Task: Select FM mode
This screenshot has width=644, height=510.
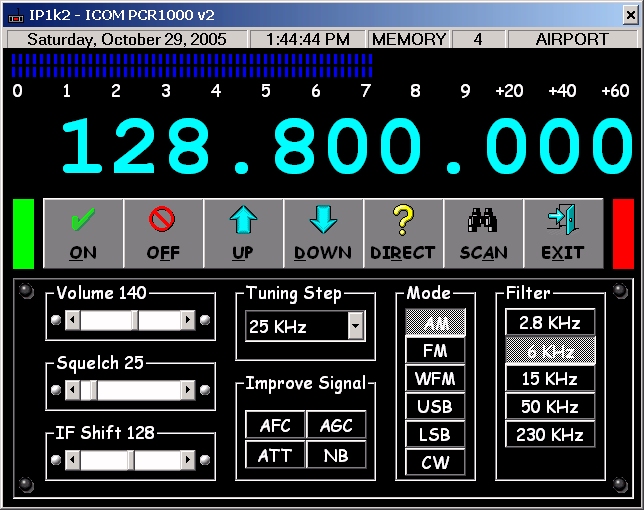Action: coord(435,350)
